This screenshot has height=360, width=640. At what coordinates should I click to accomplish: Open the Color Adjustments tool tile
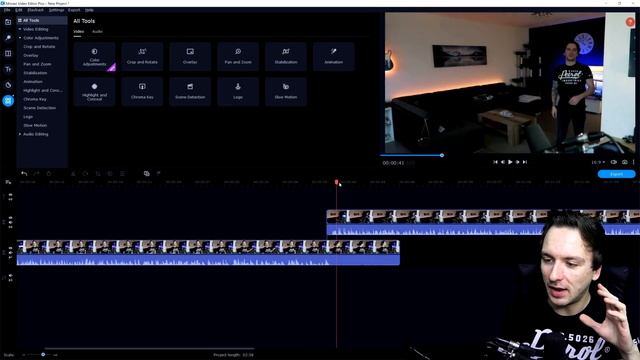point(94,57)
